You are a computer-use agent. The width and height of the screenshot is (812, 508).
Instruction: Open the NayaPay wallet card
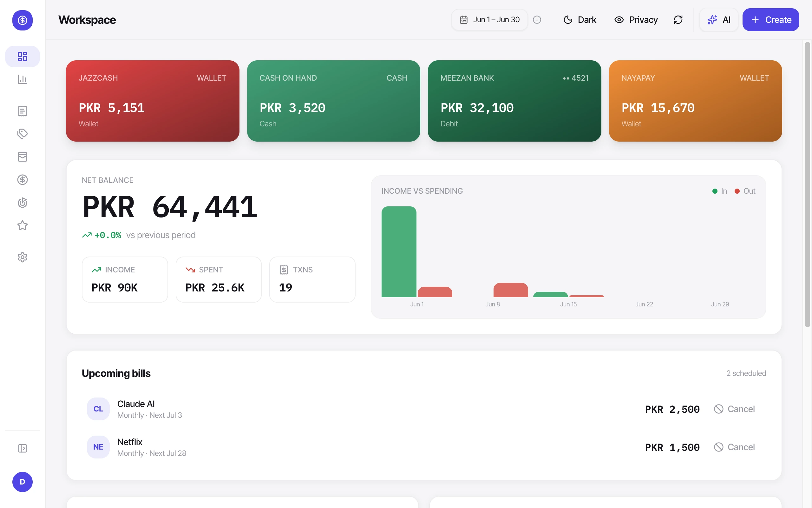[x=695, y=101]
